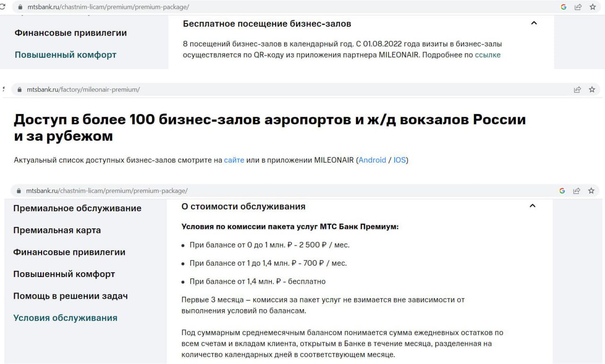
Task: Collapse the Бесплатное посещение бизнес-залов section via its chevron
Action: (534, 23)
